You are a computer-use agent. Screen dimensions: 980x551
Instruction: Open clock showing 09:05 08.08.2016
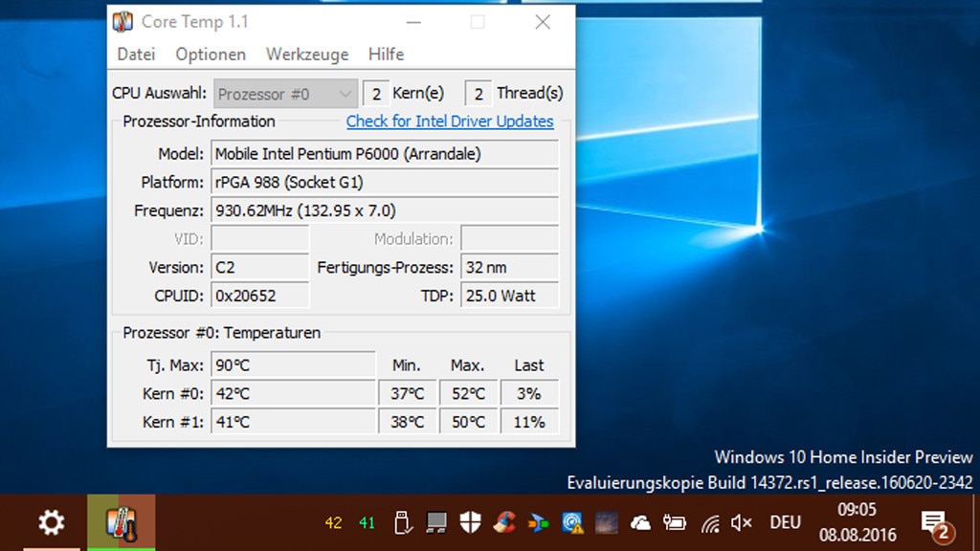pyautogui.click(x=857, y=522)
